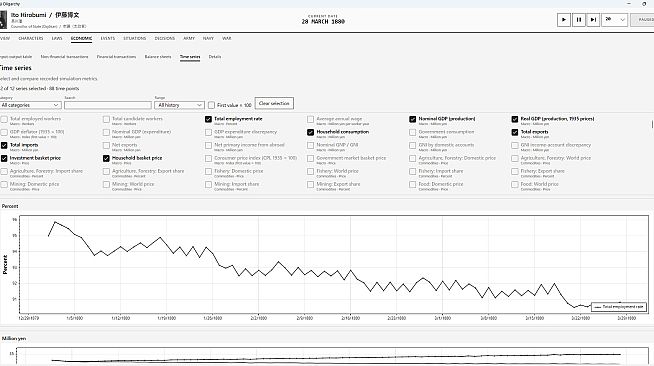The image size is (654, 366).
Task: Open Non-financial transactions sub-tab
Action: pyautogui.click(x=64, y=57)
